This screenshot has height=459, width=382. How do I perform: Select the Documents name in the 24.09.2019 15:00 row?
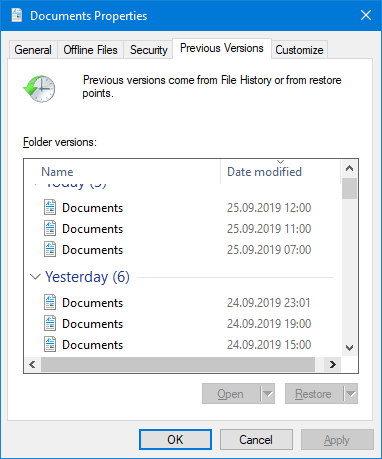coord(93,345)
